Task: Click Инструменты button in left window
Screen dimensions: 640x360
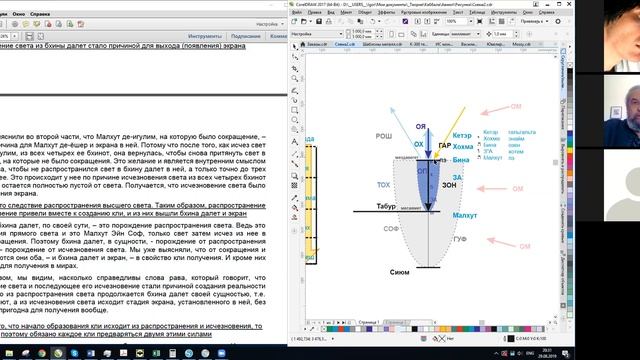Action: 205,36
